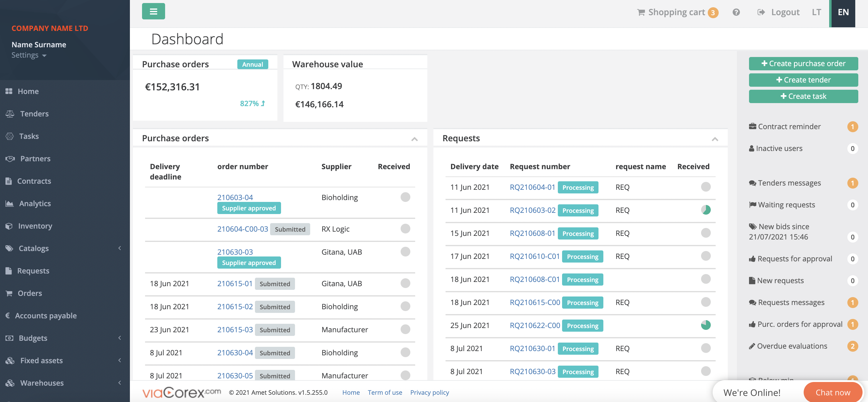Viewport: 868px width, 402px height.
Task: Click the Received pie chart for RQ210622-C00
Action: coord(706,325)
